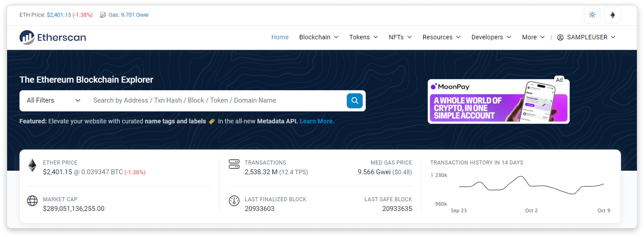This screenshot has width=644, height=237.
Task: Click the Market Cap globe icon
Action: click(x=32, y=201)
